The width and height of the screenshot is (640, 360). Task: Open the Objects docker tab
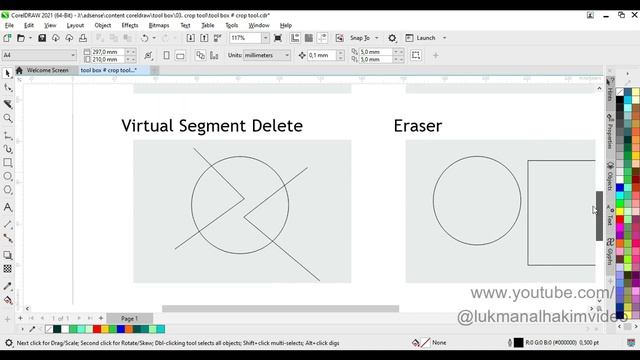(x=610, y=176)
